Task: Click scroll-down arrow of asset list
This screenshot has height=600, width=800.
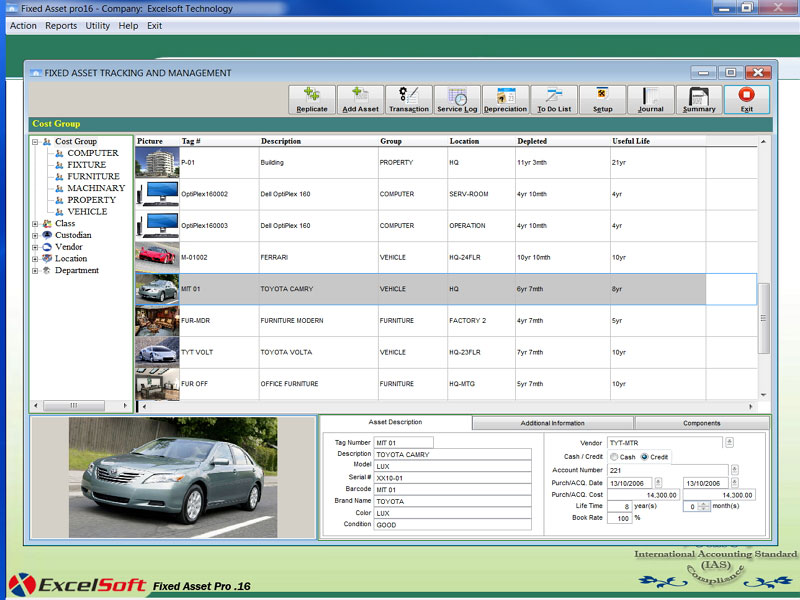Action: point(763,394)
